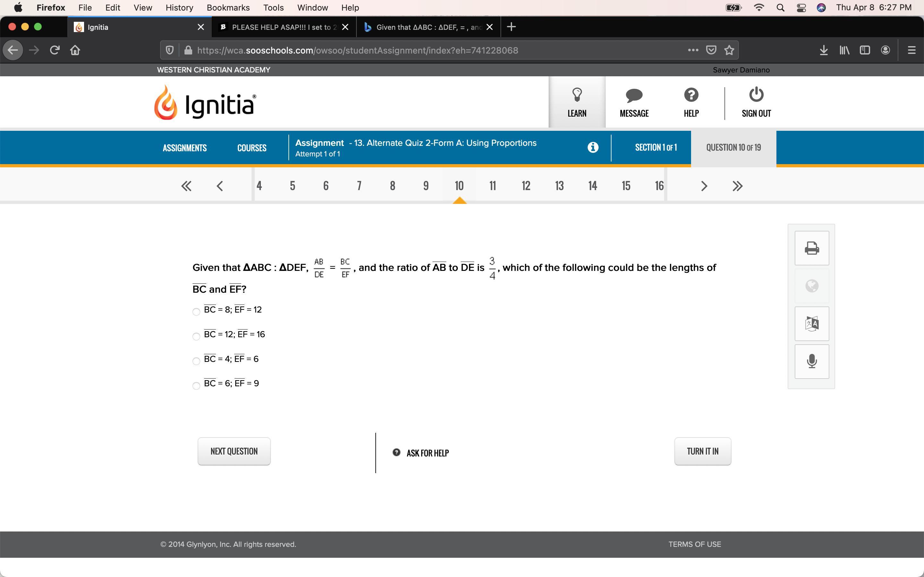
Task: Go to previous question with left chevron
Action: [219, 186]
